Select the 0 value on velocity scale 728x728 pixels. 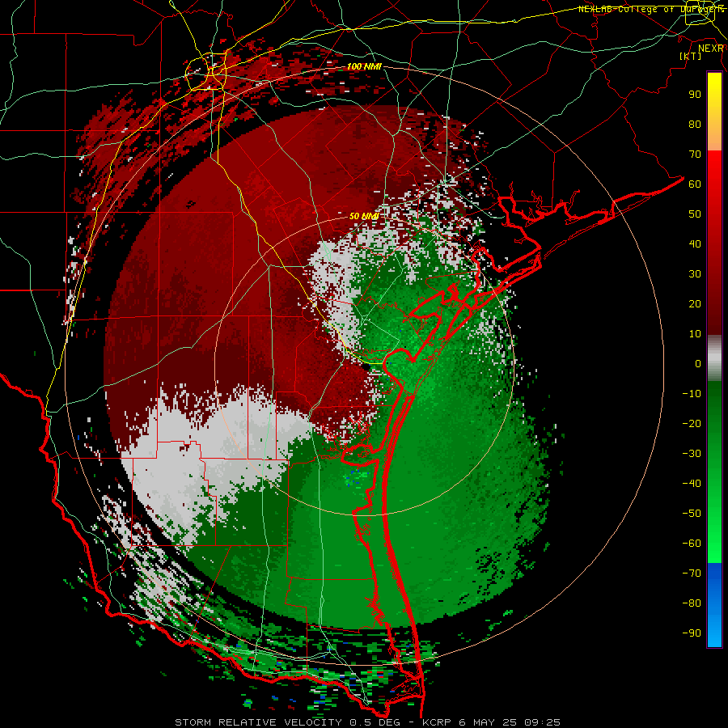pos(698,363)
